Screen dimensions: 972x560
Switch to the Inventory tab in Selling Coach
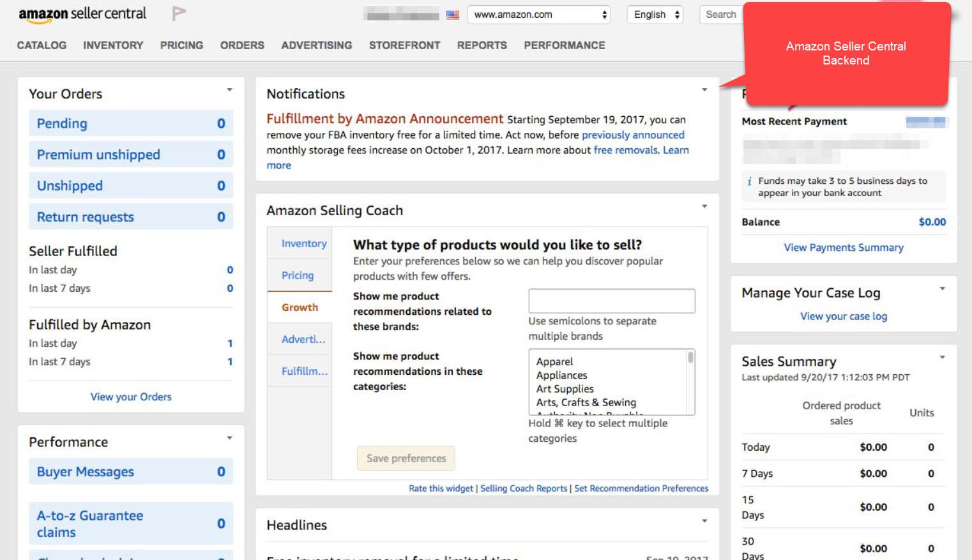[303, 243]
